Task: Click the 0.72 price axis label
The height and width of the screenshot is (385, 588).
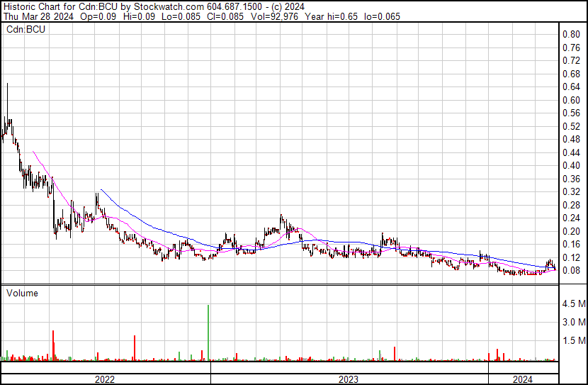Action: [571, 60]
